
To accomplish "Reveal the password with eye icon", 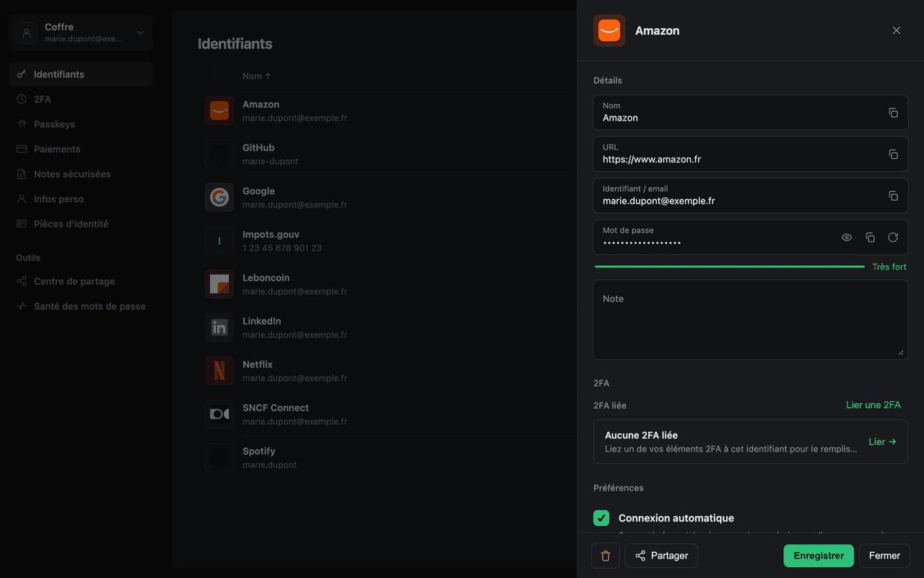I will [847, 238].
